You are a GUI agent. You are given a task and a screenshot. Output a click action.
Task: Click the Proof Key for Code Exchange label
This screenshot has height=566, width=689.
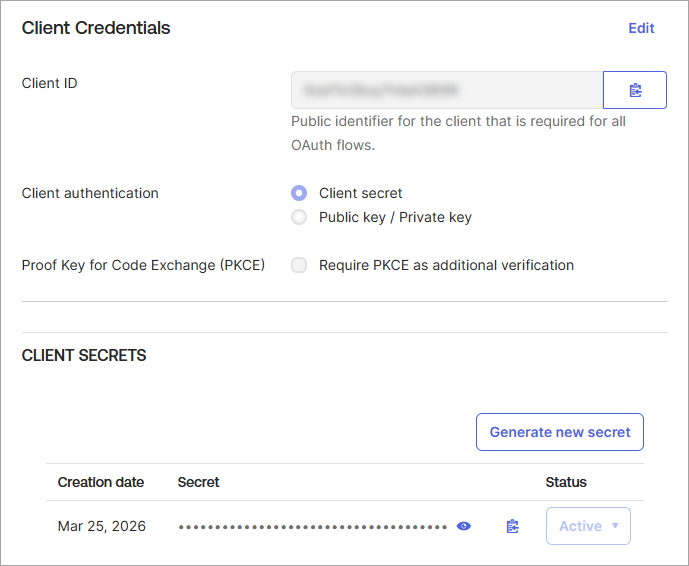click(x=143, y=265)
